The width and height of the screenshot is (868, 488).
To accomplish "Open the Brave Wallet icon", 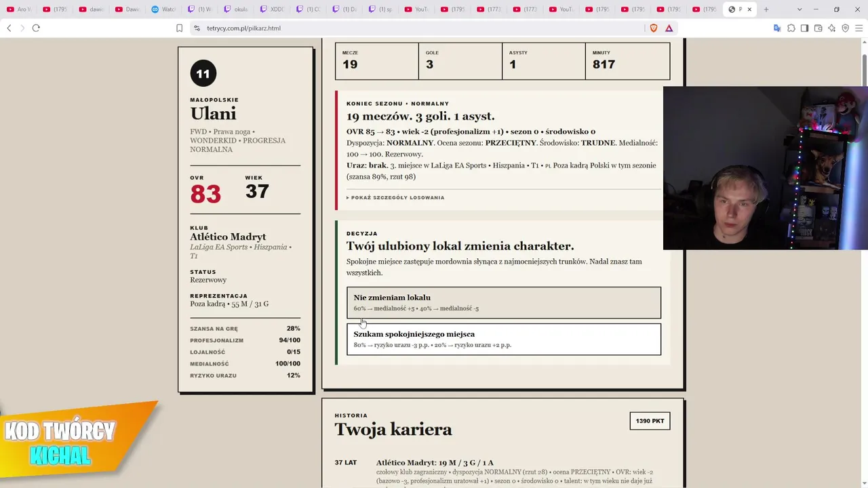I will (818, 28).
